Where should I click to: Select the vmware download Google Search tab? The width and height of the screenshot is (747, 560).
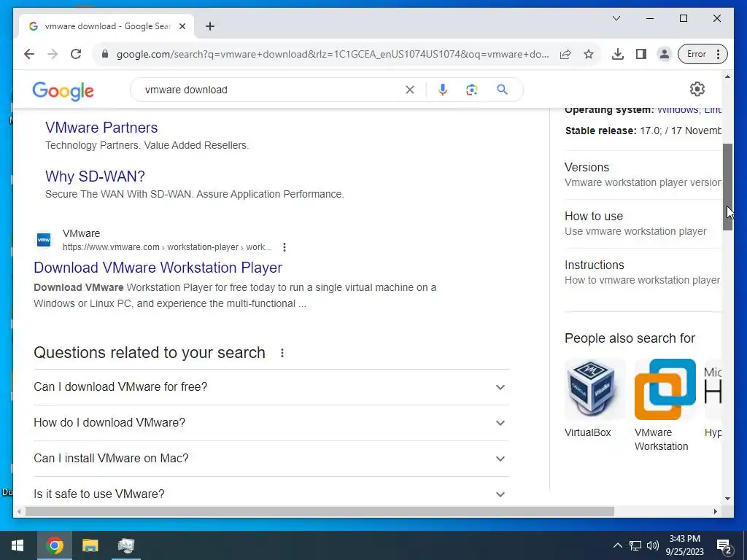(107, 26)
